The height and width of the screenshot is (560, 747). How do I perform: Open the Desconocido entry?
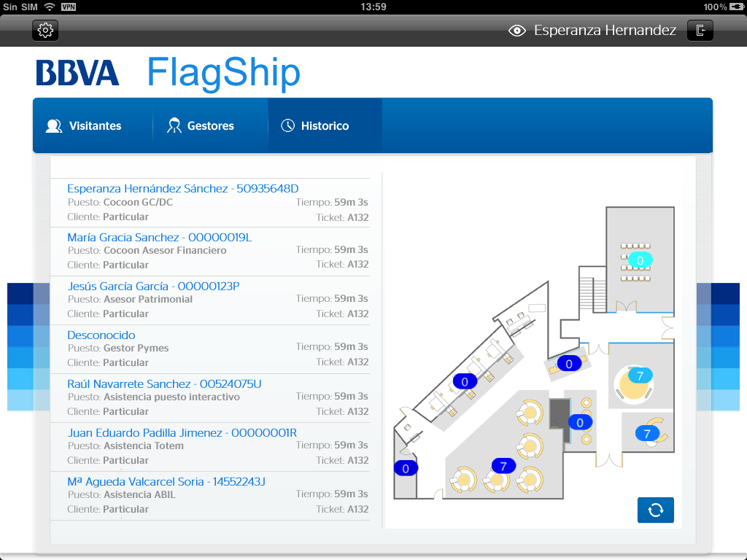tap(210, 349)
